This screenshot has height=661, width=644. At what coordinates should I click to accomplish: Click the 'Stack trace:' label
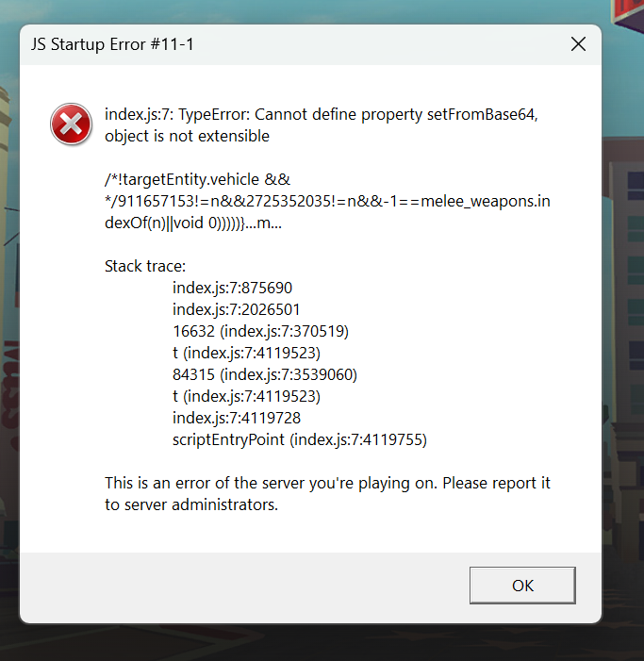pyautogui.click(x=145, y=266)
